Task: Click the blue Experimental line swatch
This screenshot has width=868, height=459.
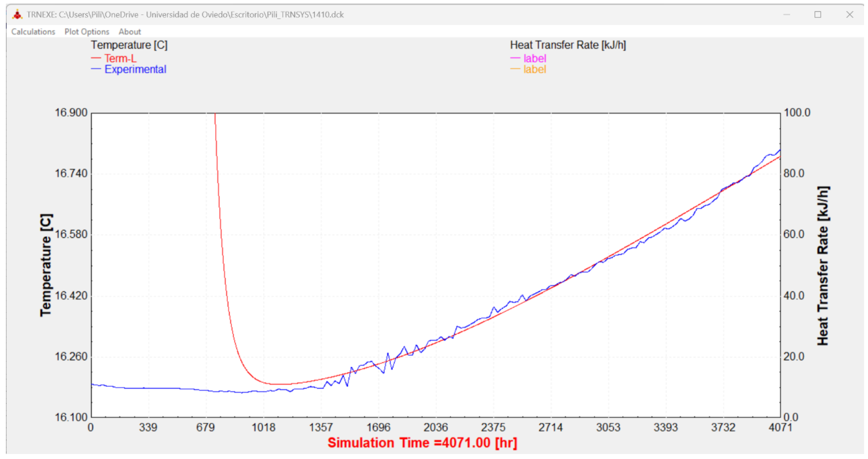Action: tap(96, 69)
